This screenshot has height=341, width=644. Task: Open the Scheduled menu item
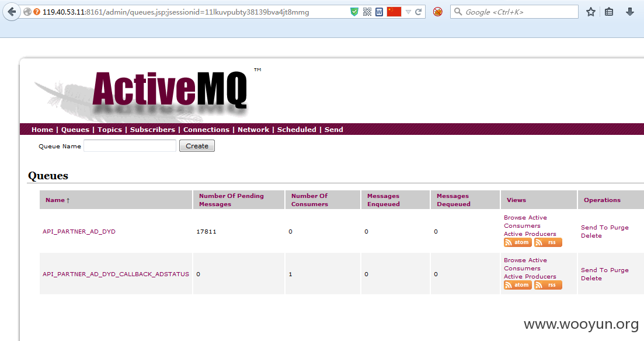[297, 130]
